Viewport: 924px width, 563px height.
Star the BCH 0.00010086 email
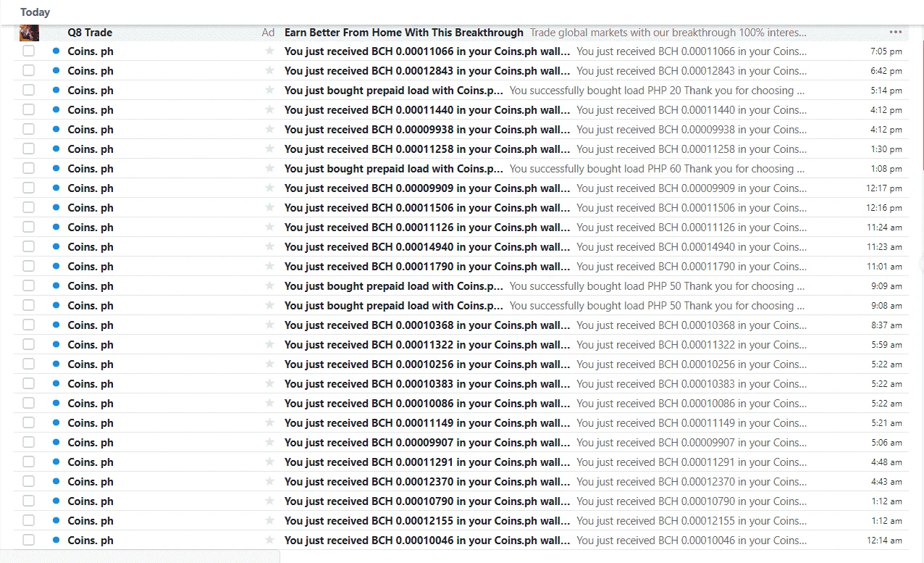[269, 404]
